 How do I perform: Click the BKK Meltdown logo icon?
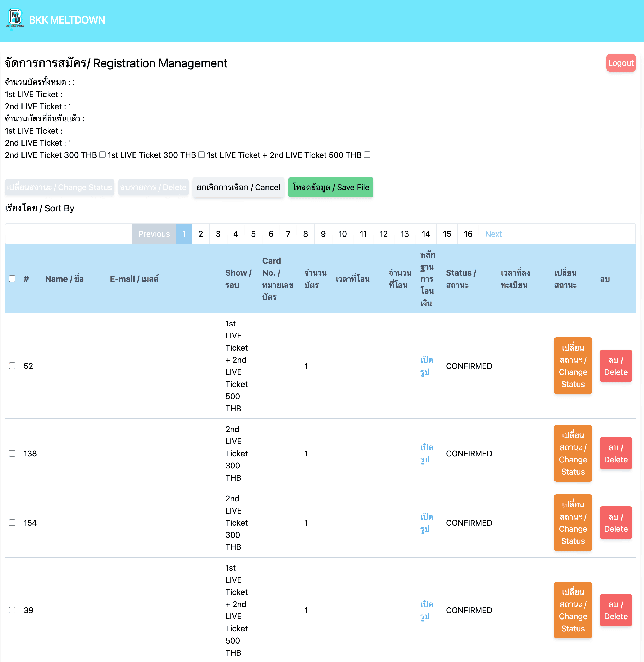(15, 20)
